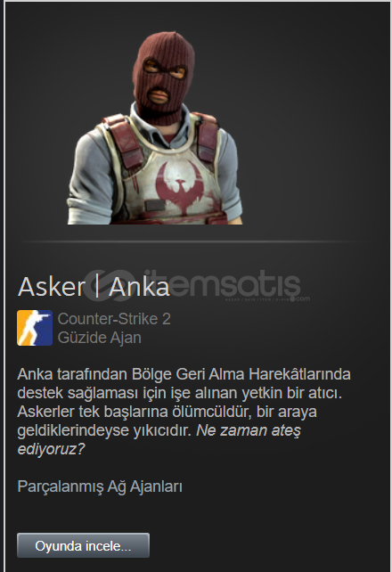This screenshot has width=392, height=572.
Task: Click the Oyunda incele... button
Action: point(83,545)
